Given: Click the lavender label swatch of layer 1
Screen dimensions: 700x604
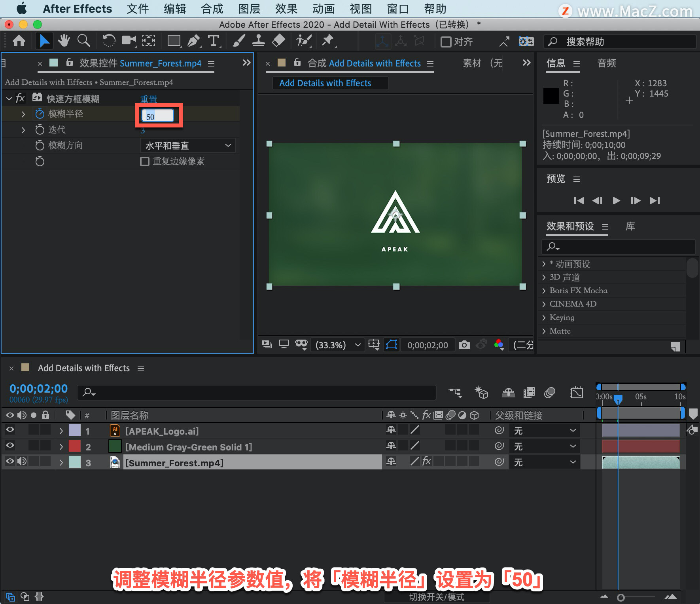Looking at the screenshot, I should [75, 430].
